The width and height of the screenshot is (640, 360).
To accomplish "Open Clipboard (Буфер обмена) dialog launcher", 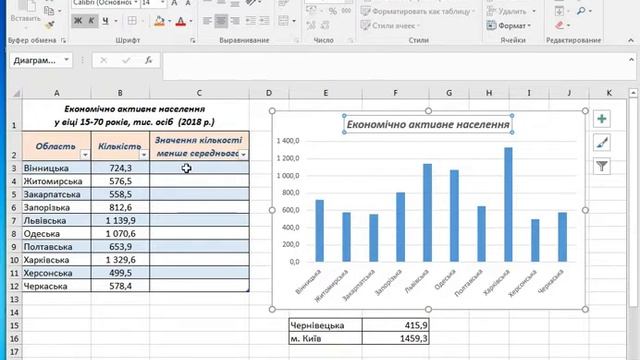I will tap(63, 40).
